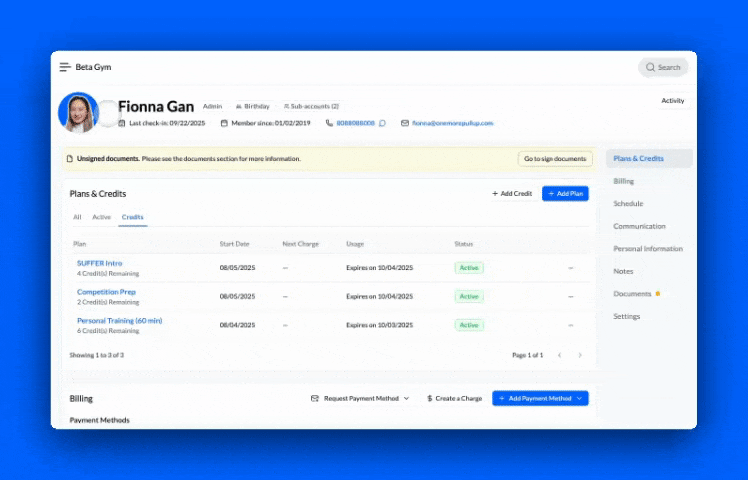
Task: Click Create a Charge button
Action: point(454,398)
